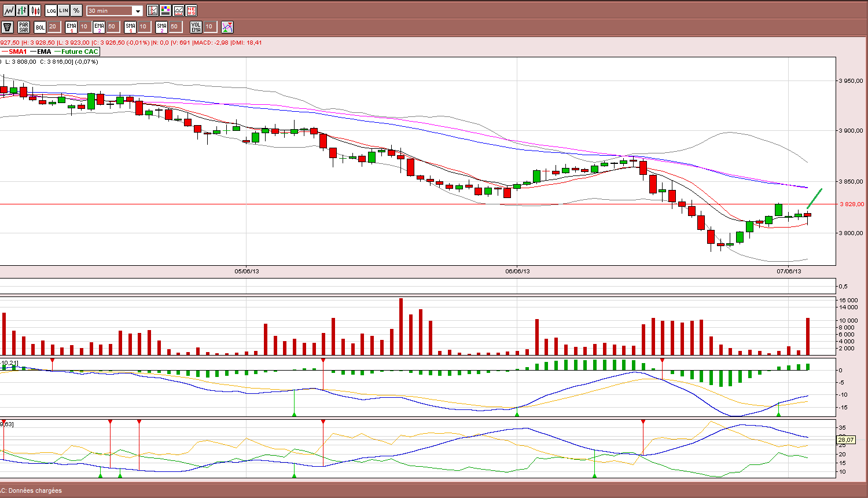The width and height of the screenshot is (868, 498).
Task: Toggle the EMA 2 indicator
Action: (x=99, y=27)
